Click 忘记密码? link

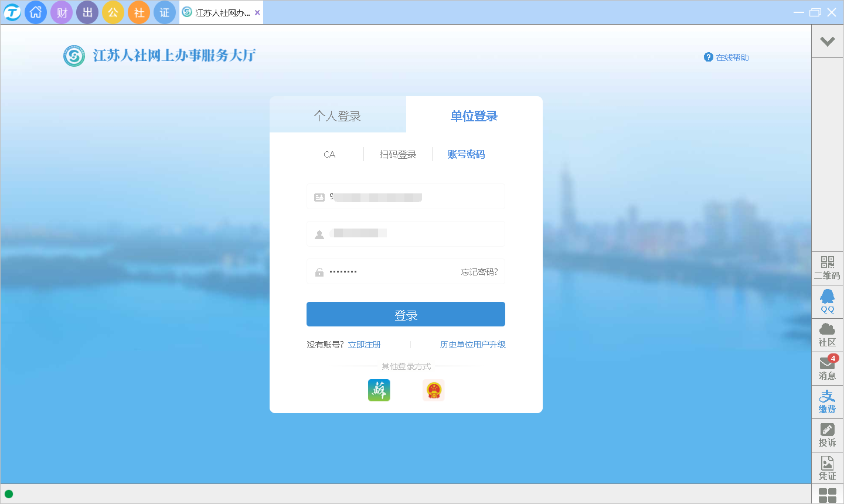click(x=479, y=272)
